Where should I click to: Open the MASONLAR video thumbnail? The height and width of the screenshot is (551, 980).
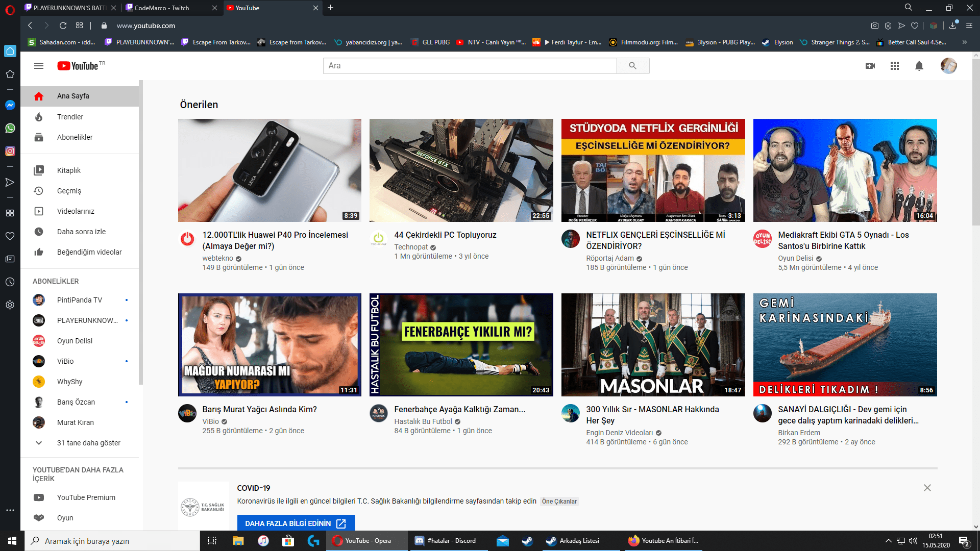click(x=653, y=345)
